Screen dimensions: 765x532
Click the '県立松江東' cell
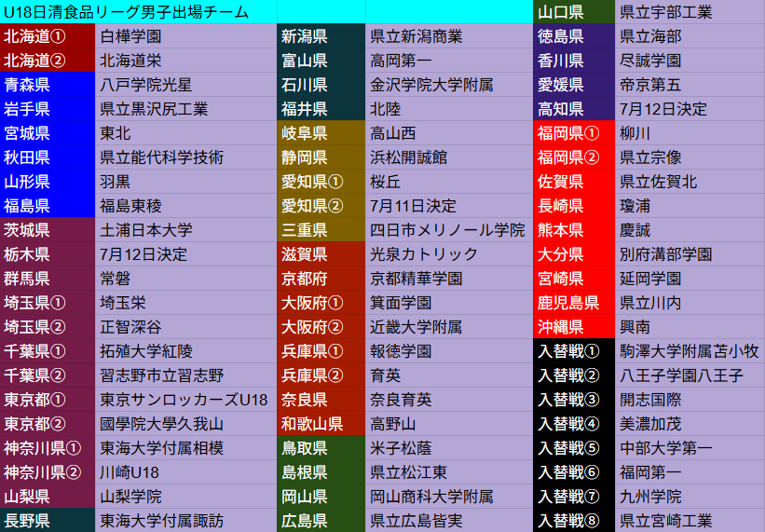[449, 472]
